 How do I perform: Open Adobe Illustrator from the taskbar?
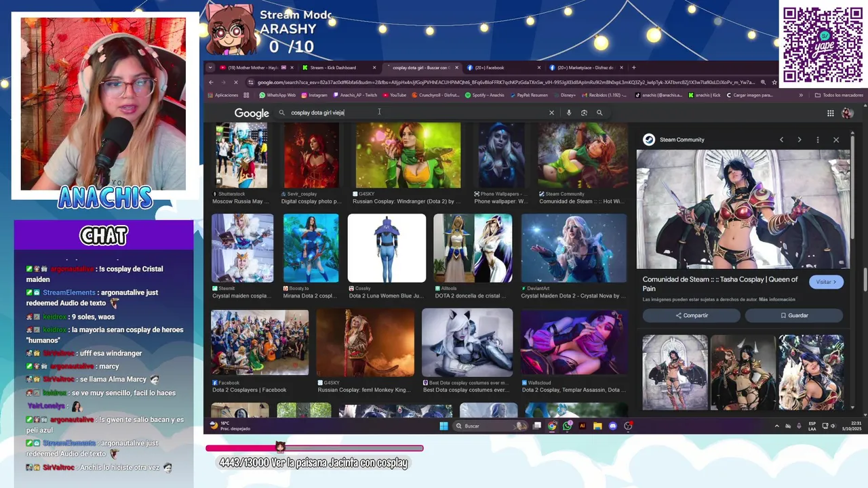582,426
